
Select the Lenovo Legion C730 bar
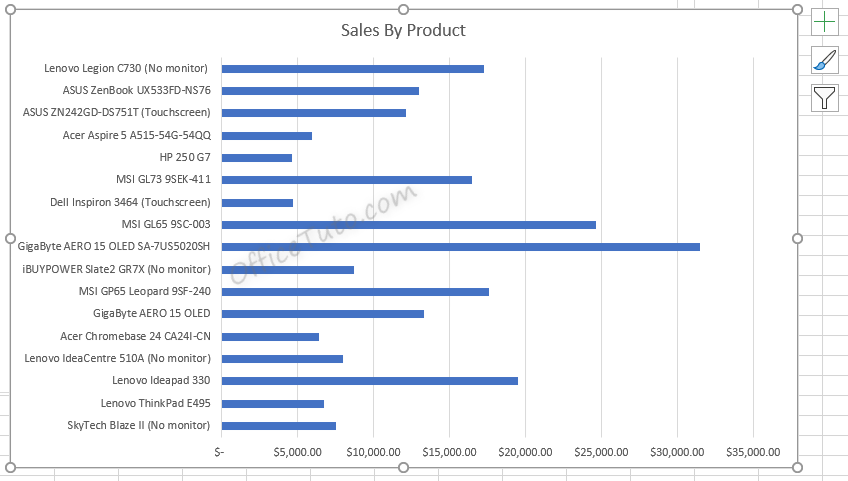(x=353, y=69)
